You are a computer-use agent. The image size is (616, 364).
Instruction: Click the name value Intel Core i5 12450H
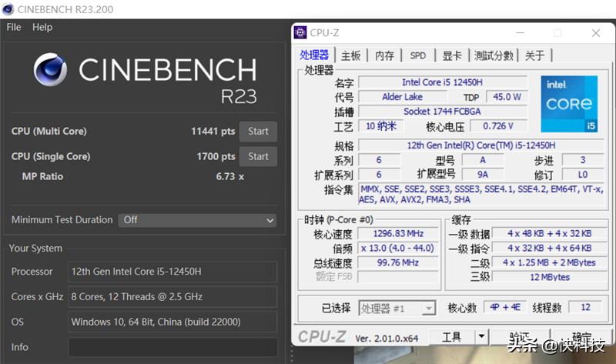tap(442, 82)
